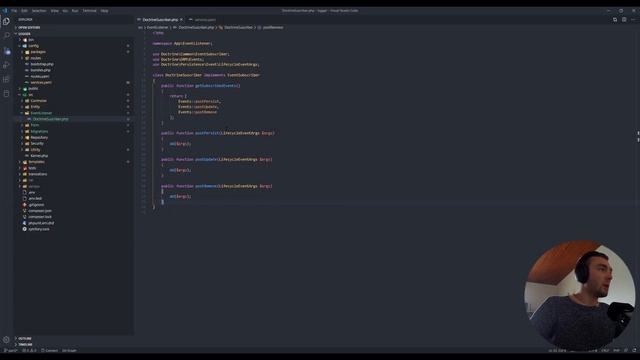Collapse the project root folder section
The height and width of the screenshot is (360, 640).
(24, 33)
